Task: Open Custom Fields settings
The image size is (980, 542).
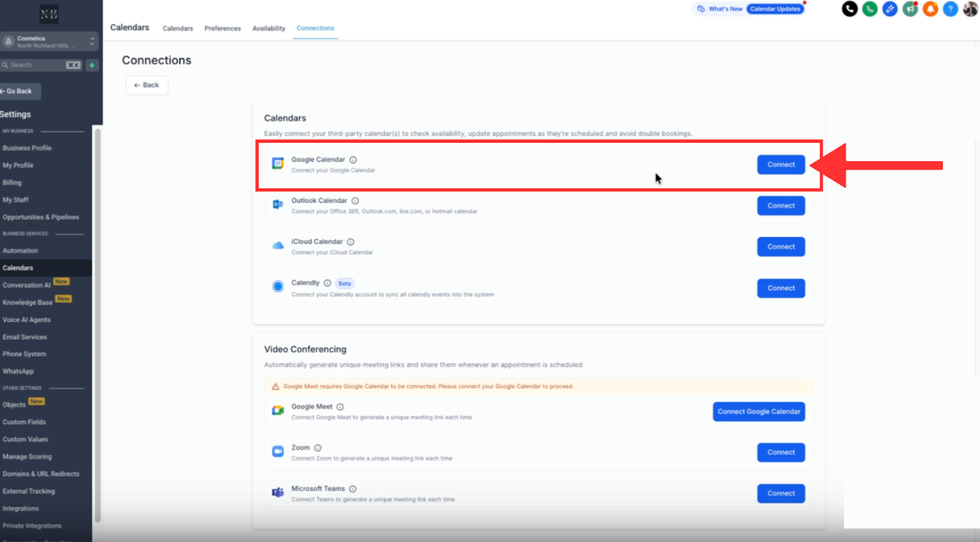Action: tap(24, 422)
